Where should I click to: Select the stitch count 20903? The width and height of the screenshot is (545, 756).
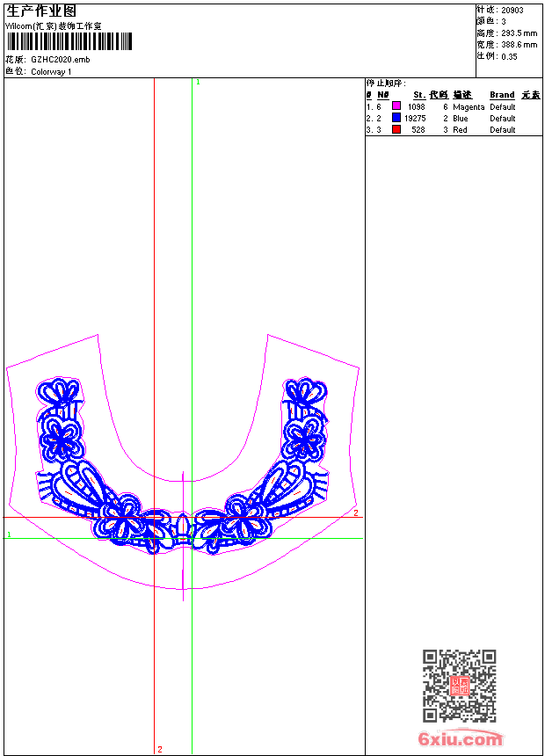pyautogui.click(x=512, y=11)
